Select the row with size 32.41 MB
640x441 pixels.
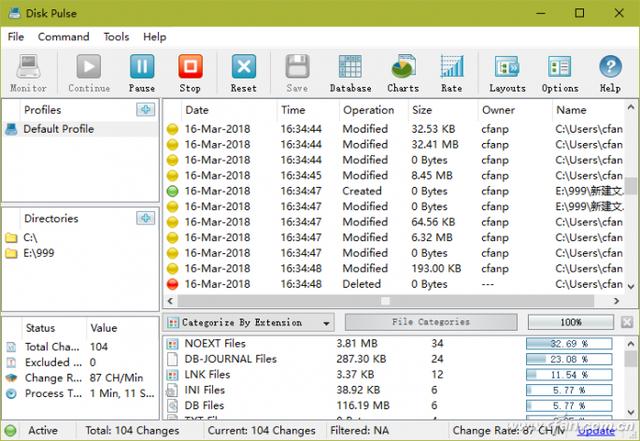395,145
